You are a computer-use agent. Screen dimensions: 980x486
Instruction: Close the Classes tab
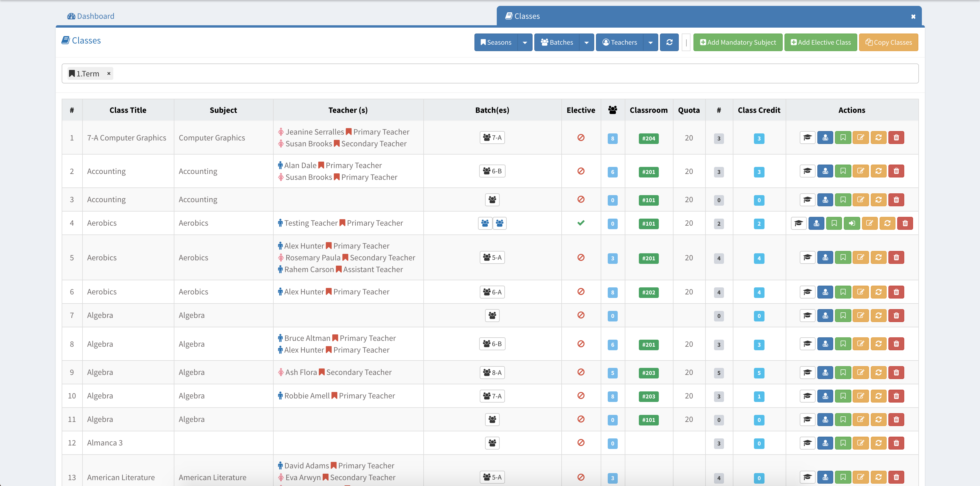913,16
